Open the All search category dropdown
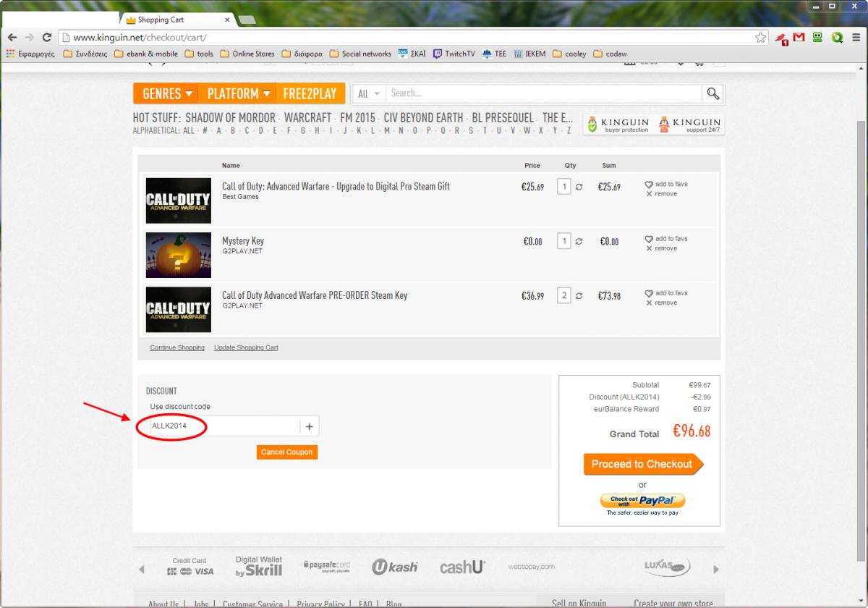Viewport: 868px width, 608px height. [x=368, y=93]
